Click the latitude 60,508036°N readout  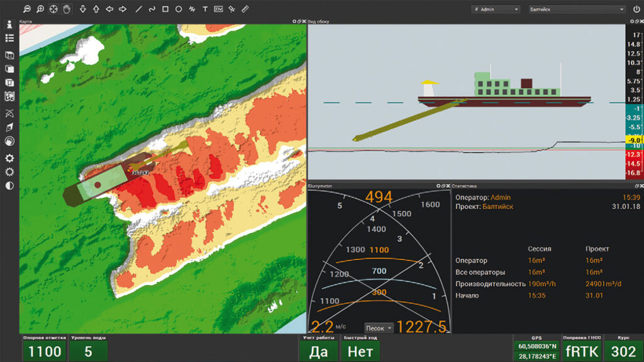coord(537,346)
